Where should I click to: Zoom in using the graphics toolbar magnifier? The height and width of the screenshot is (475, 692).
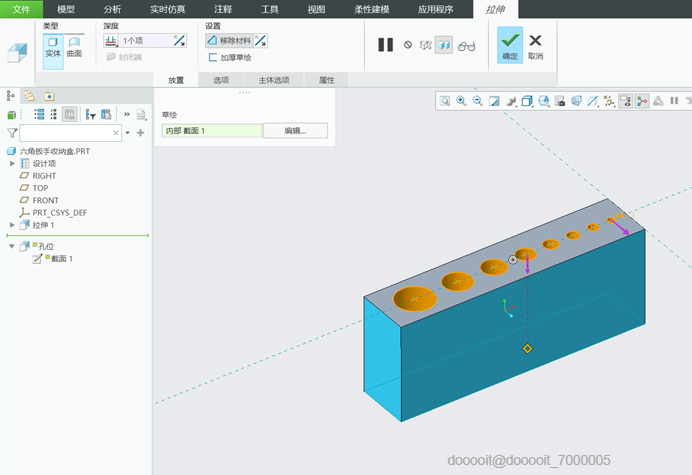[461, 101]
